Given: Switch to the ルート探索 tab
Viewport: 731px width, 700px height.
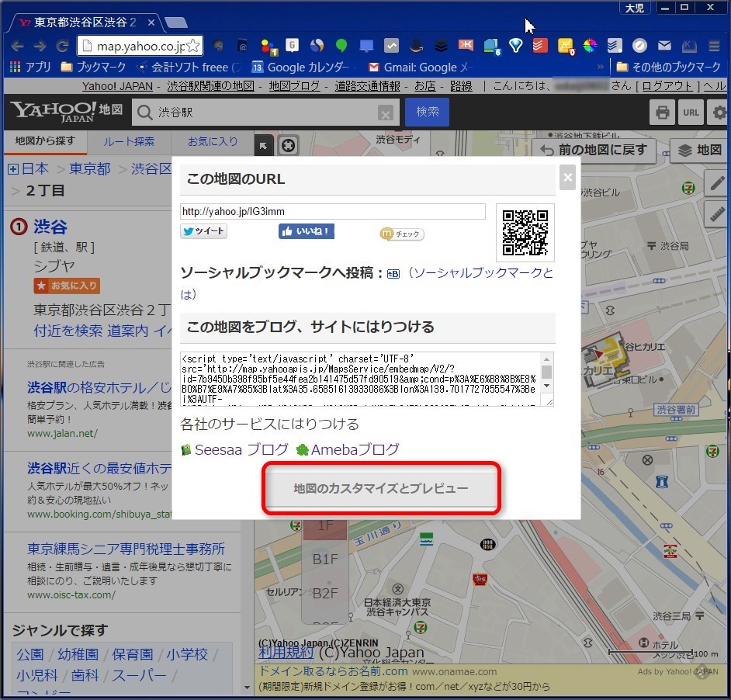Looking at the screenshot, I should [129, 142].
